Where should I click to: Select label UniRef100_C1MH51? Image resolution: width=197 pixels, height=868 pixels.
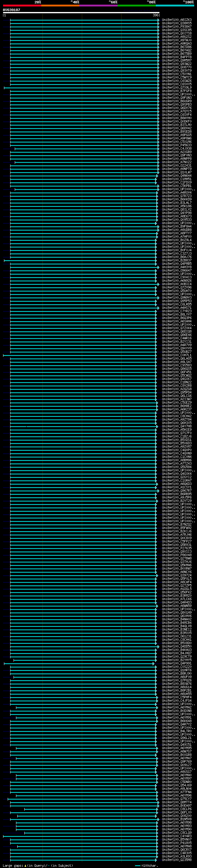coord(177,179)
